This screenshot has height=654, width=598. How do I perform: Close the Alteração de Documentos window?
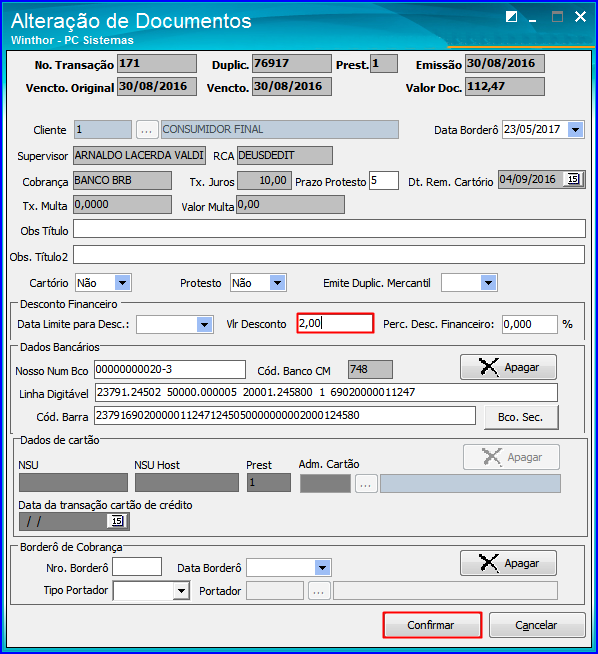pyautogui.click(x=580, y=17)
